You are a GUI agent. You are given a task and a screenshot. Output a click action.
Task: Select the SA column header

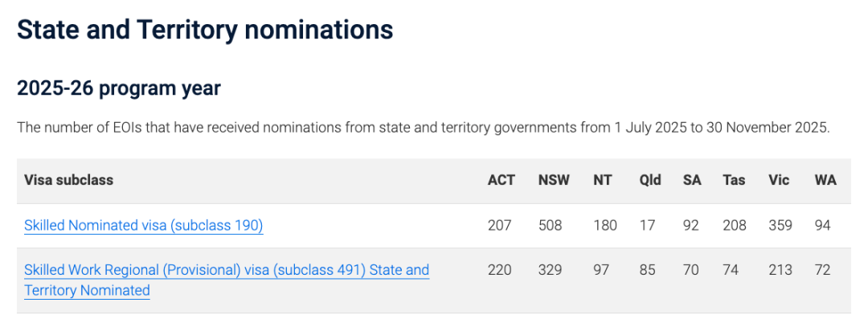(692, 180)
